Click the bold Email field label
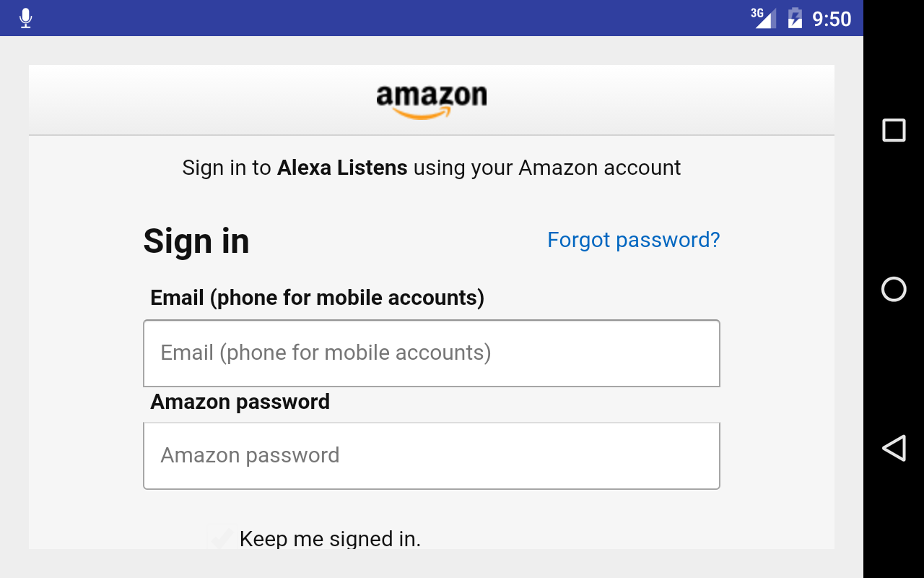 (x=317, y=298)
